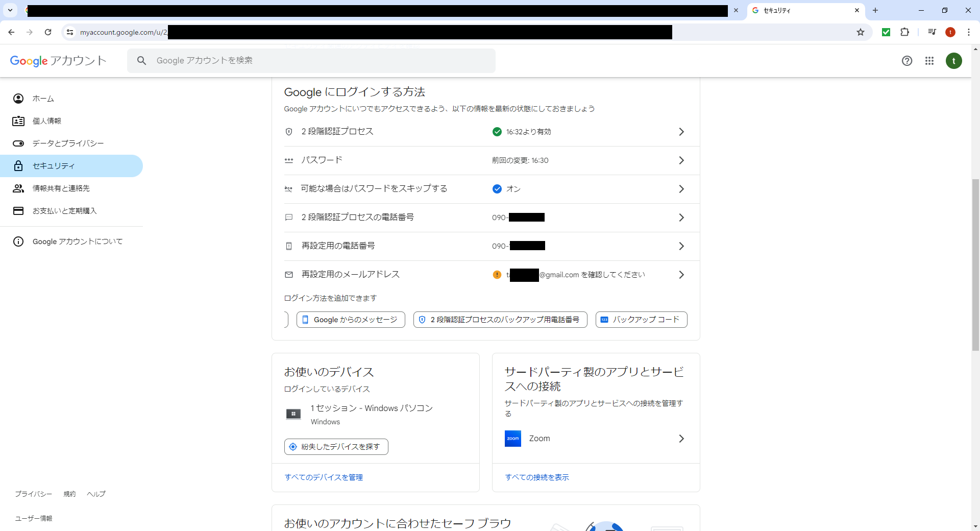
Task: Click inside the アカウントを検索 search field
Action: pos(311,60)
